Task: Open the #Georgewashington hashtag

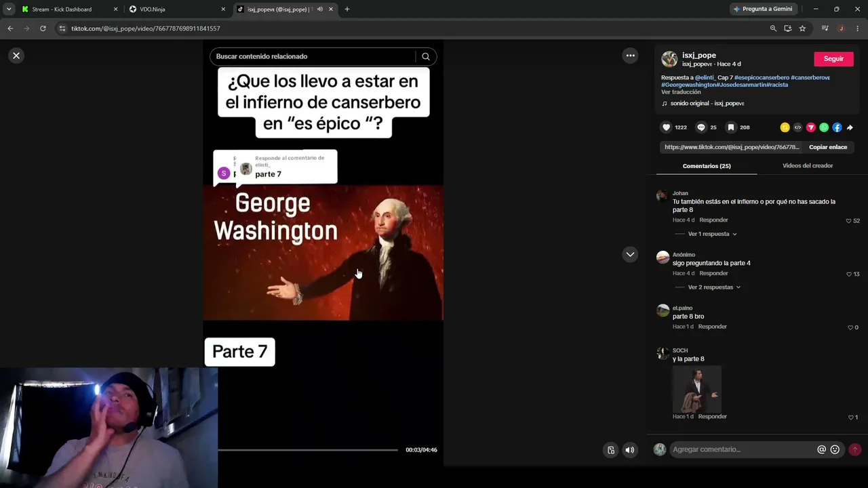Action: pyautogui.click(x=688, y=85)
